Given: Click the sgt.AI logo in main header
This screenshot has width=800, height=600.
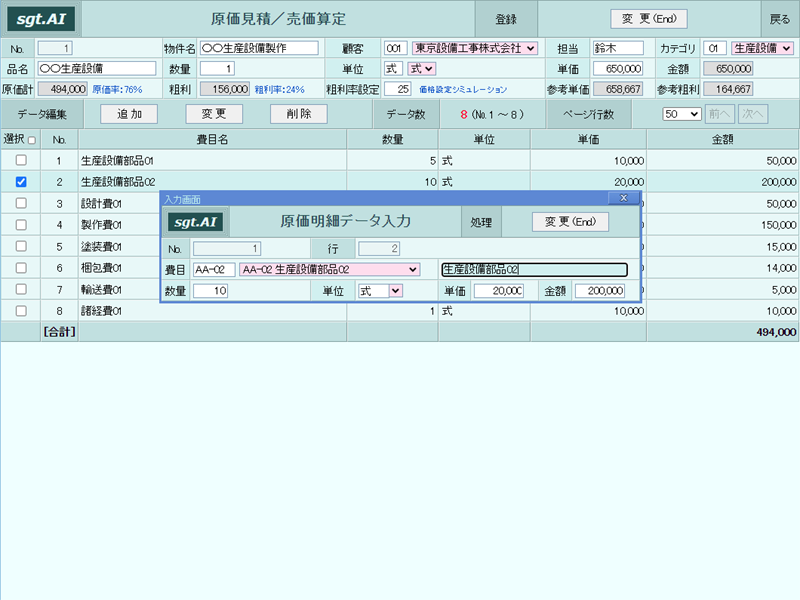Looking at the screenshot, I should coord(41,19).
